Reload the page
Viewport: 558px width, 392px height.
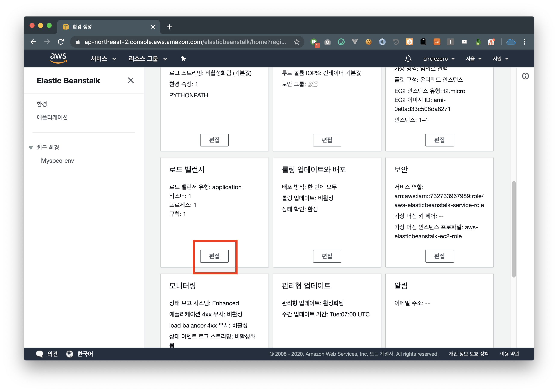coord(61,42)
